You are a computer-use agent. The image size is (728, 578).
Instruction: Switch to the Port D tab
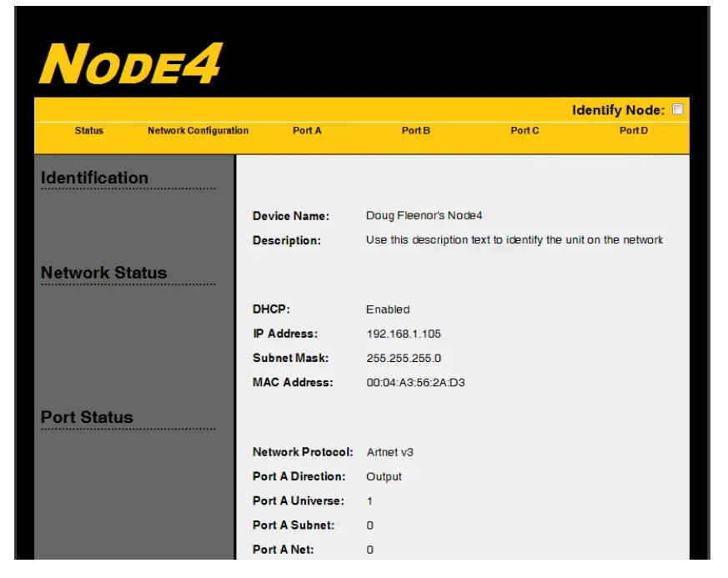pos(632,131)
